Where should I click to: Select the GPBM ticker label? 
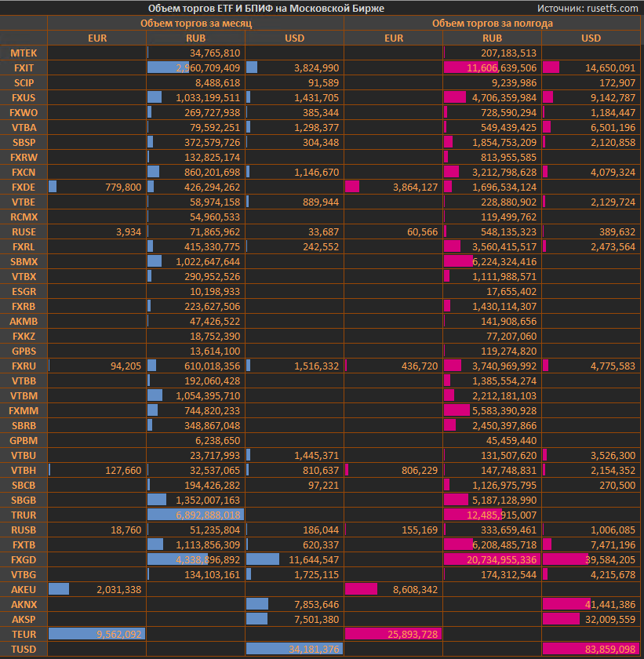(24, 441)
